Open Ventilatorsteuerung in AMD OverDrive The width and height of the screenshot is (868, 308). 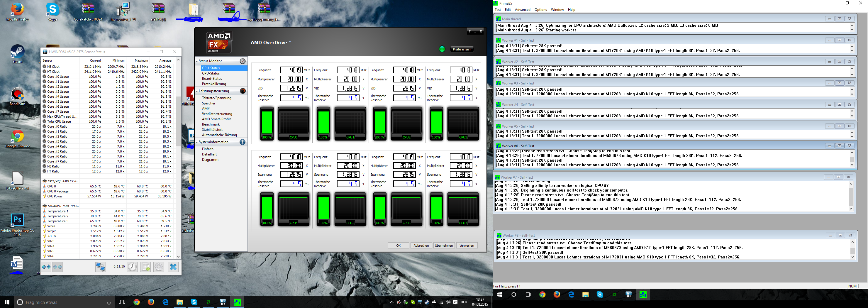[x=217, y=114]
